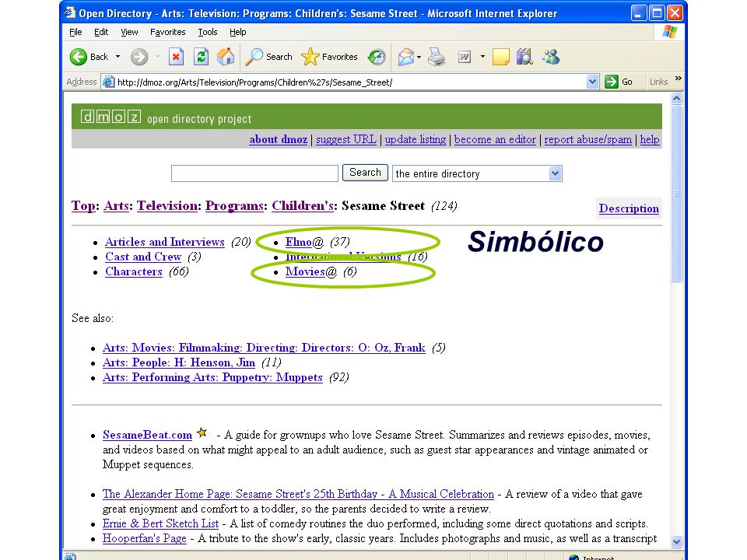The width and height of the screenshot is (747, 560).
Task: Open the View menu
Action: click(x=129, y=32)
